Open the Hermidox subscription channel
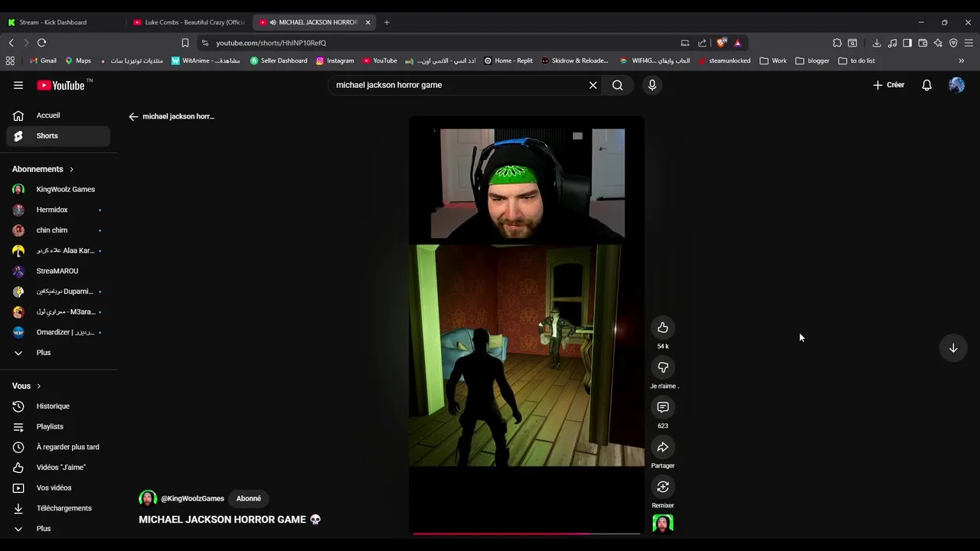 (58, 210)
